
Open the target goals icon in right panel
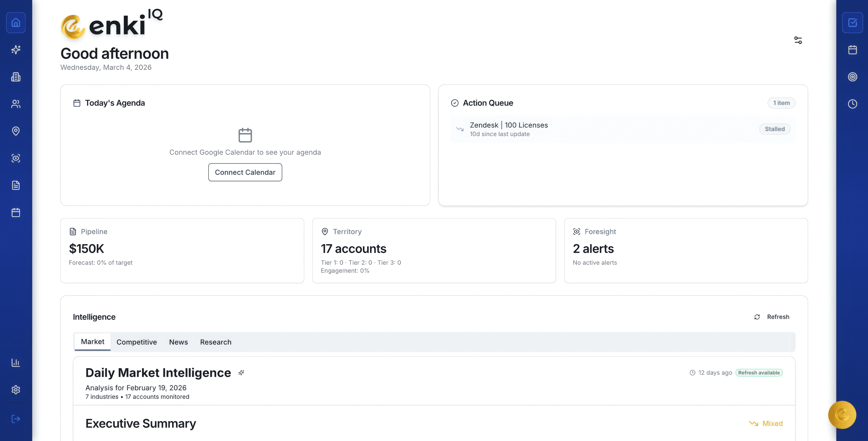click(853, 77)
